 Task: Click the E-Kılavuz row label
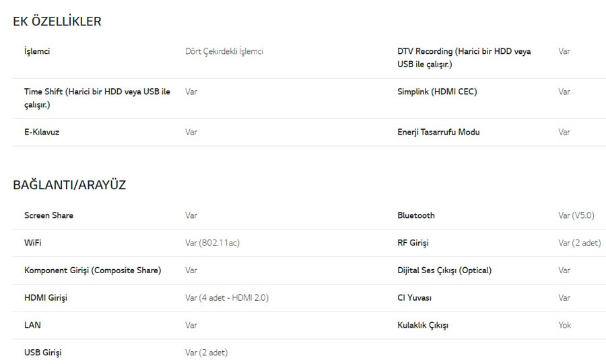(42, 132)
